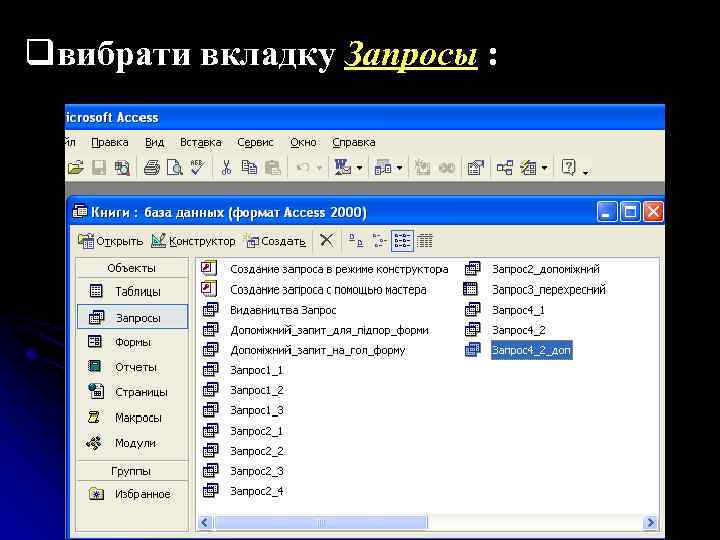Switch to Details view

pyautogui.click(x=425, y=240)
